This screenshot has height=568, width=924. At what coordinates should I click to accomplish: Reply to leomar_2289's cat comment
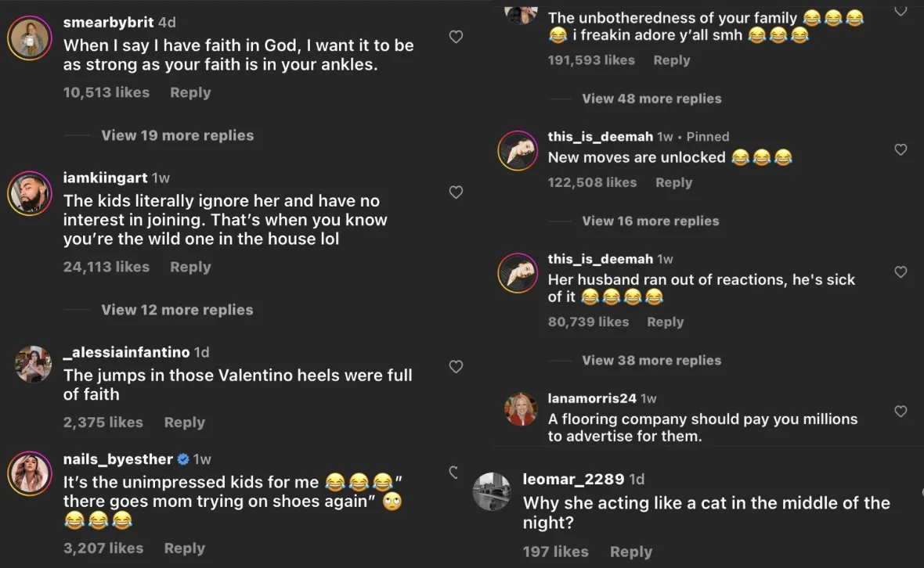(630, 552)
